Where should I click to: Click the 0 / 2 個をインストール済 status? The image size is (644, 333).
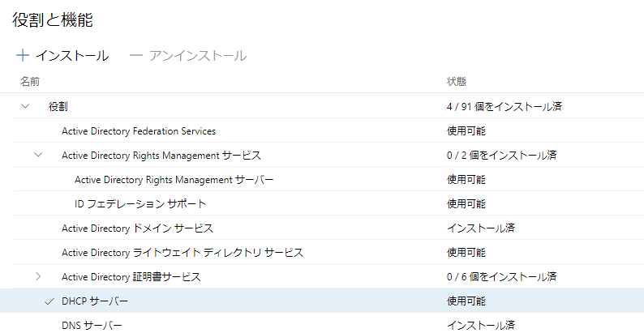[501, 156]
